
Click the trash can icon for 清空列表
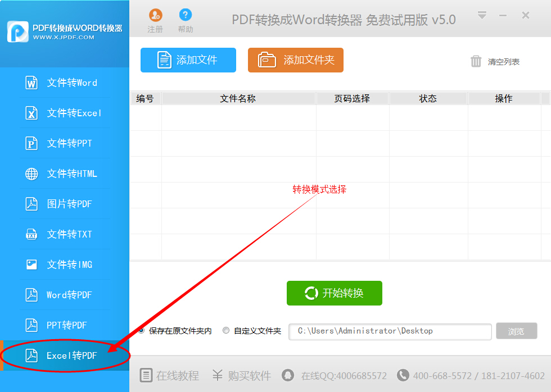coord(476,61)
